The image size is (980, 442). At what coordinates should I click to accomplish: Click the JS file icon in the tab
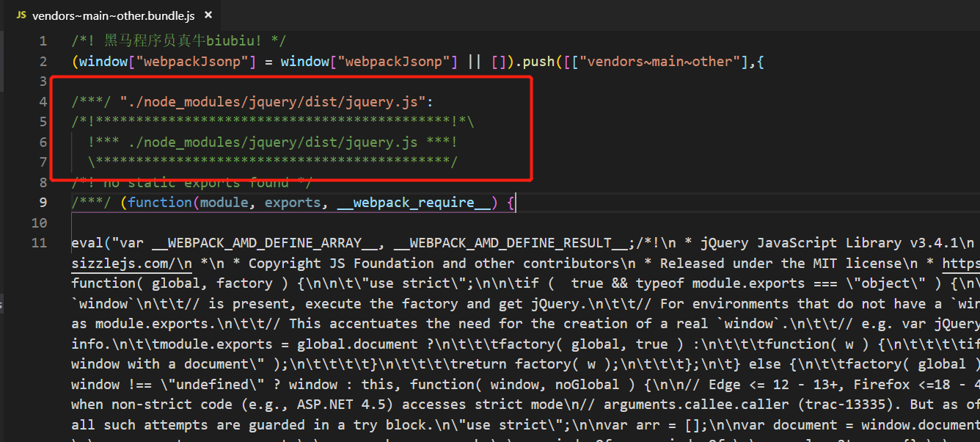(21, 15)
